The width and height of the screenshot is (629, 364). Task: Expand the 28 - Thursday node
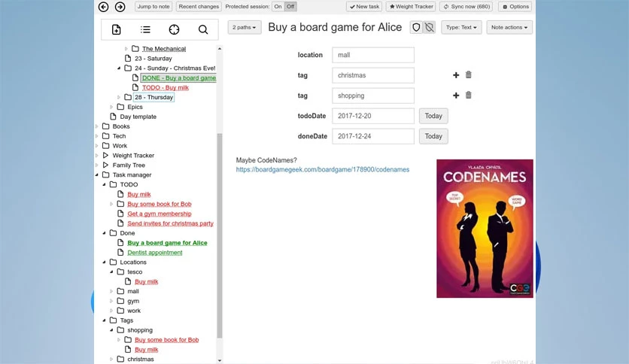[119, 97]
